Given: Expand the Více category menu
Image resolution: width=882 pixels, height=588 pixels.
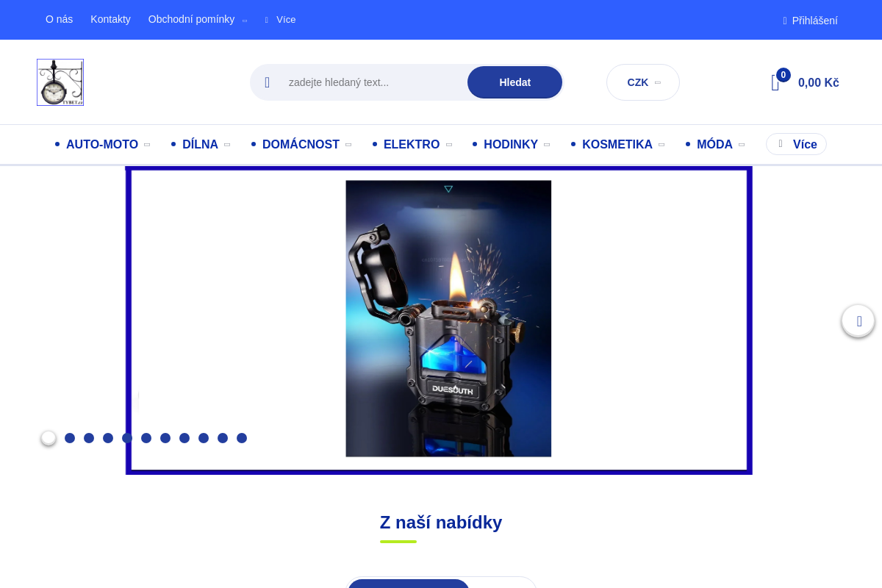Looking at the screenshot, I should coord(796,144).
